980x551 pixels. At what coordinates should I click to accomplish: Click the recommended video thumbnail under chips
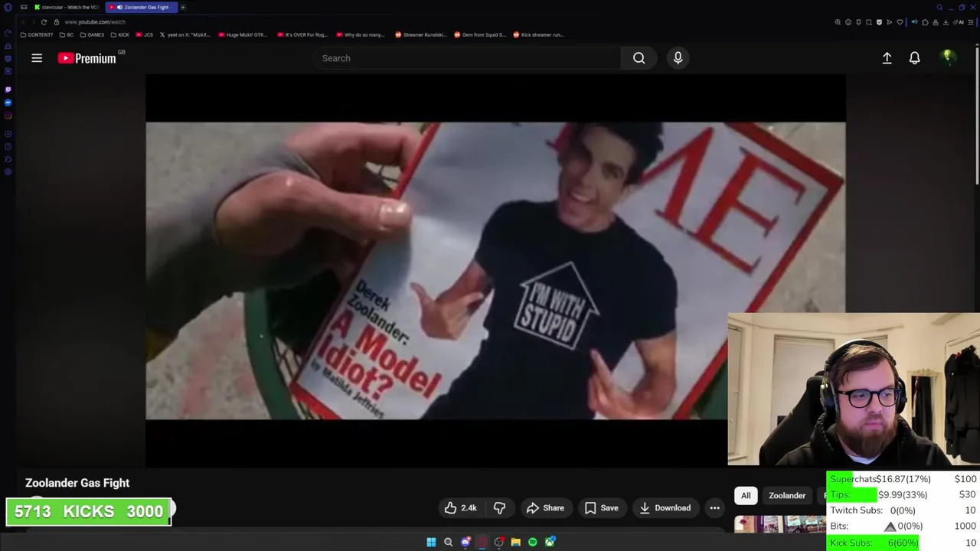coord(779,524)
